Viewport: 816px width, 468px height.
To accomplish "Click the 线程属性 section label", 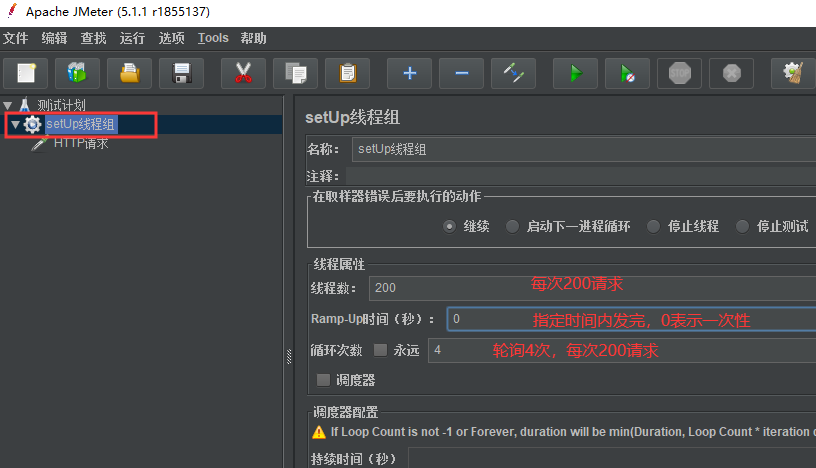I will point(339,264).
